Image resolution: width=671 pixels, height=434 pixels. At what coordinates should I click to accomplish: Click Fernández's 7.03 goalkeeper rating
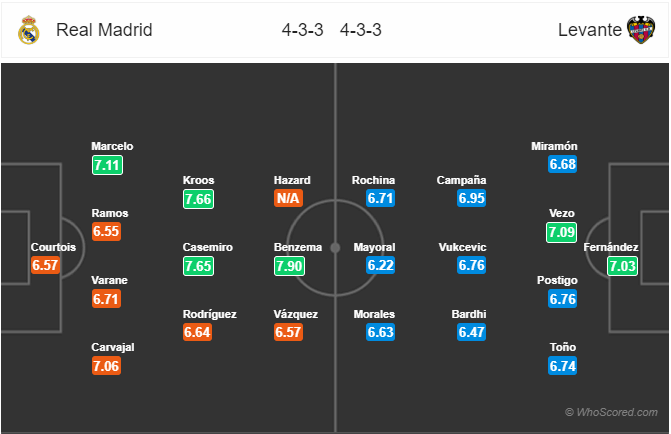[x=622, y=266]
